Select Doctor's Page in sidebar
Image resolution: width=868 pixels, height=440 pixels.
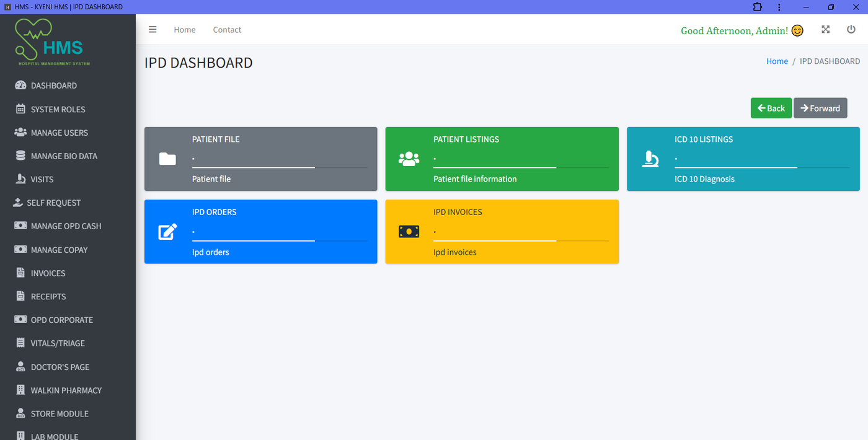60,367
